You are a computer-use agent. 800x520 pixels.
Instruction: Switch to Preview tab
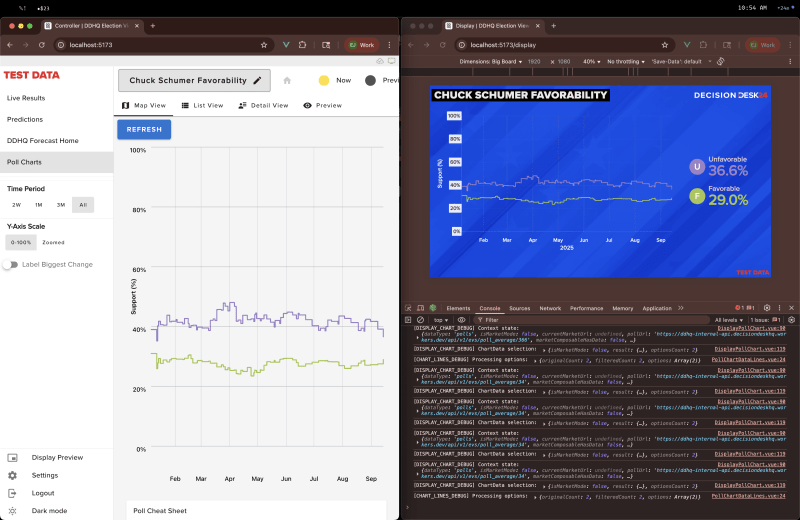coord(322,105)
